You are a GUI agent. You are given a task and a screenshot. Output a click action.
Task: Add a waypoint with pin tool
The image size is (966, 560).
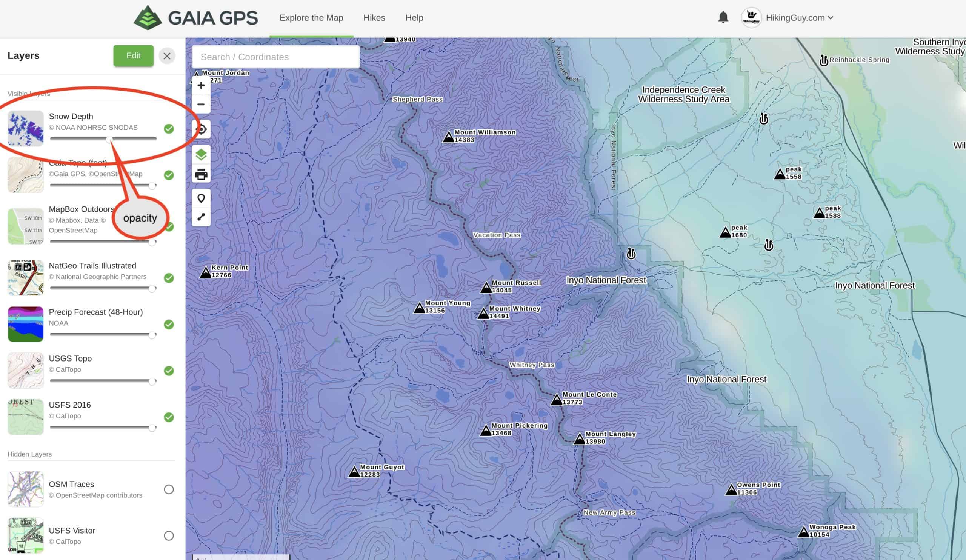(201, 198)
